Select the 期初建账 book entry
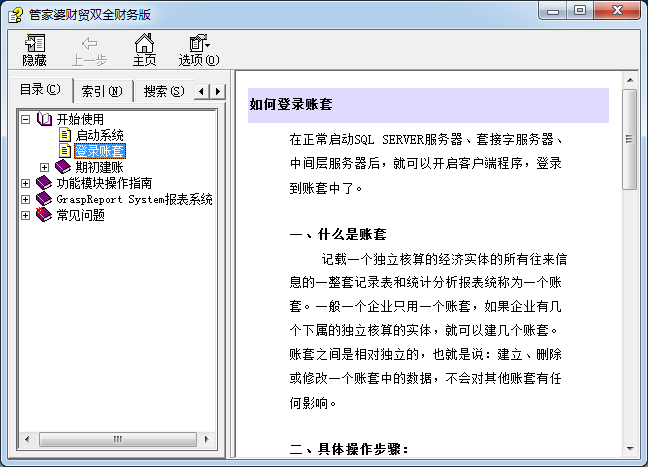 click(x=99, y=167)
